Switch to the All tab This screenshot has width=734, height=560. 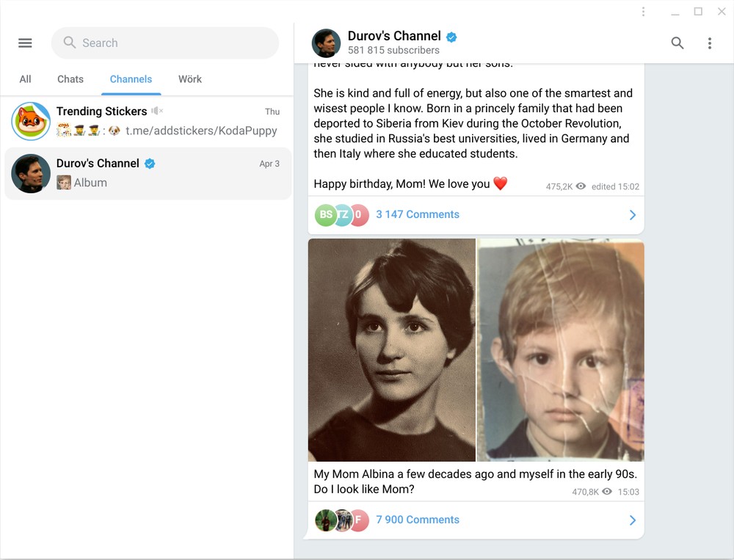point(25,79)
